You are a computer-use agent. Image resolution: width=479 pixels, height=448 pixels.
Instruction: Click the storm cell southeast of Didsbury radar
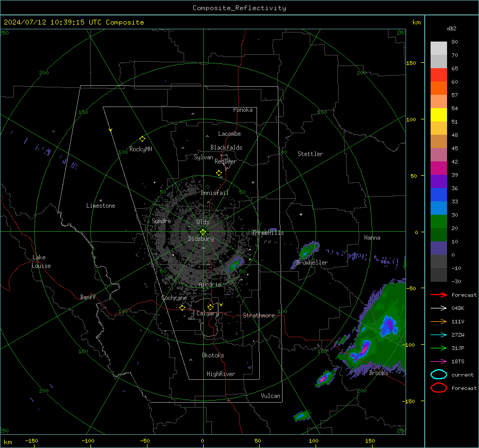235,265
